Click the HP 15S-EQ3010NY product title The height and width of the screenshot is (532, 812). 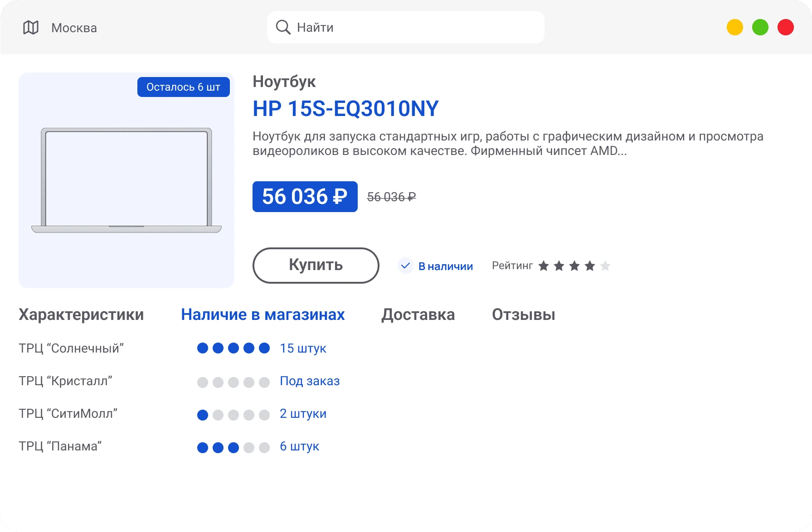(345, 109)
